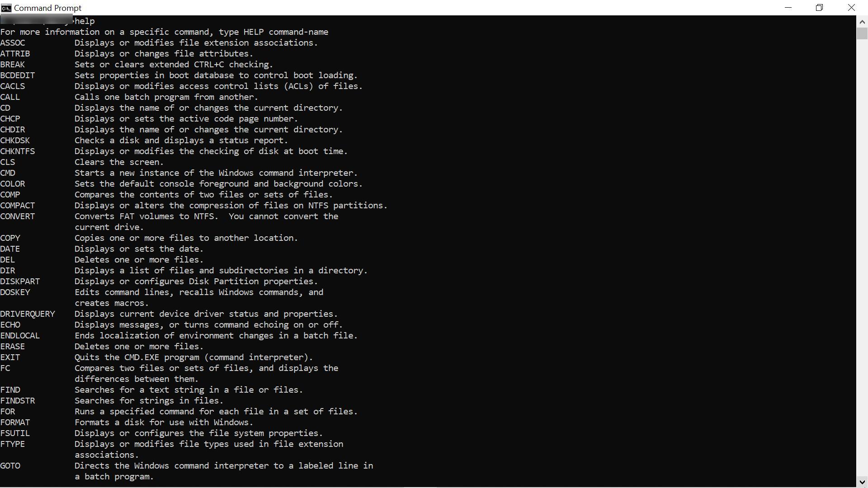The width and height of the screenshot is (868, 488).
Task: Click maximize button in window controls
Action: [x=820, y=7]
